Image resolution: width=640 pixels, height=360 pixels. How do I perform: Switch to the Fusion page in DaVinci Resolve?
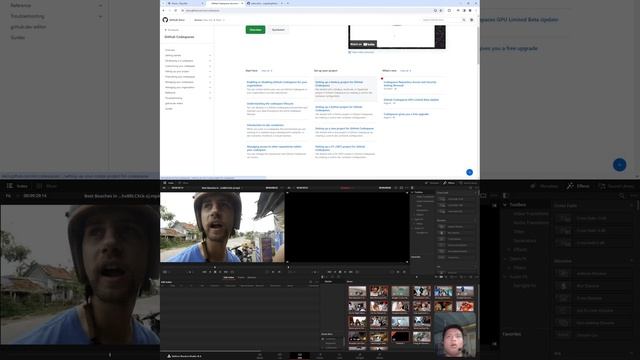320,356
